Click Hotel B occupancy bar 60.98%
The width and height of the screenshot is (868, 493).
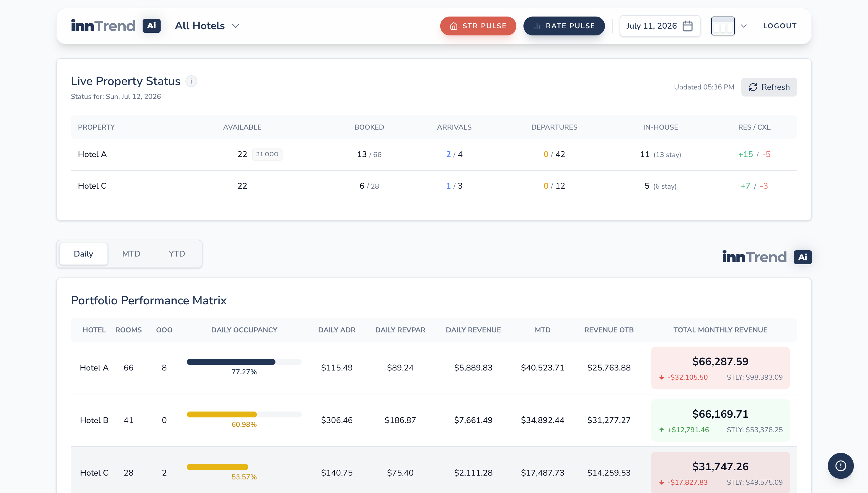pos(244,414)
